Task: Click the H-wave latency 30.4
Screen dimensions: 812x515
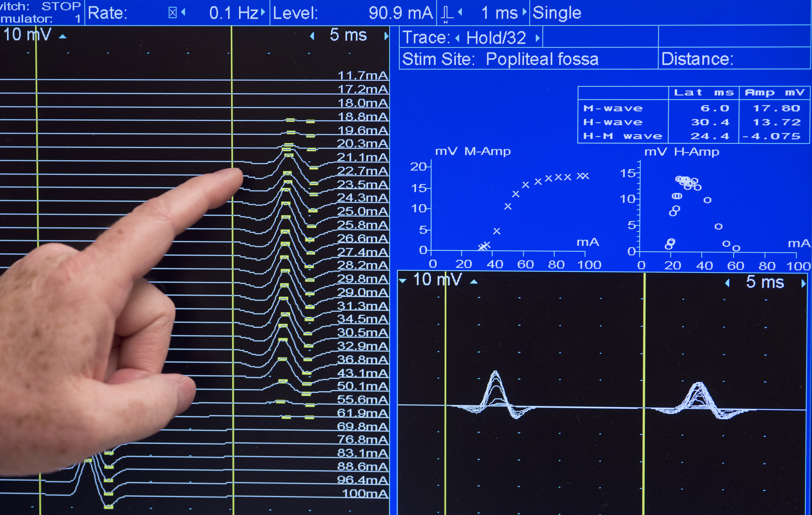Action: (710, 122)
